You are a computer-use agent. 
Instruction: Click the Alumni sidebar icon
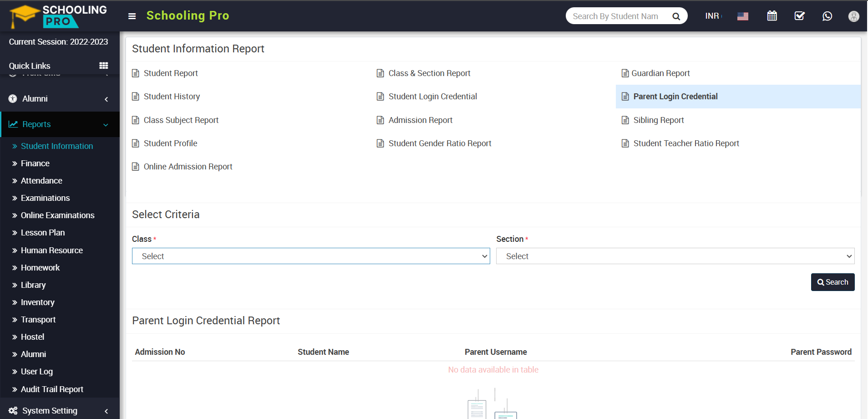(13, 99)
